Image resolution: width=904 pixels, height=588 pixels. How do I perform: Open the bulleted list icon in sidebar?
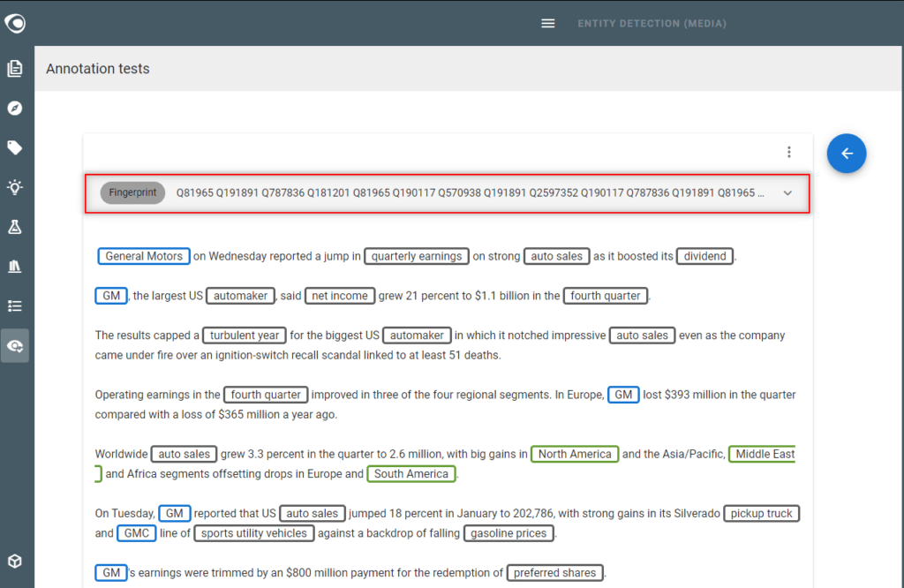[15, 306]
